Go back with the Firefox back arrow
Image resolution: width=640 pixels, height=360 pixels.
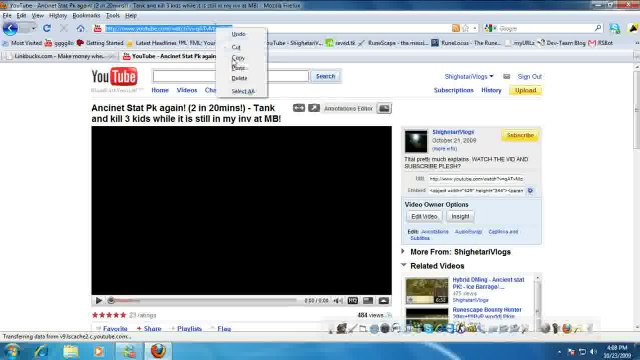point(10,28)
